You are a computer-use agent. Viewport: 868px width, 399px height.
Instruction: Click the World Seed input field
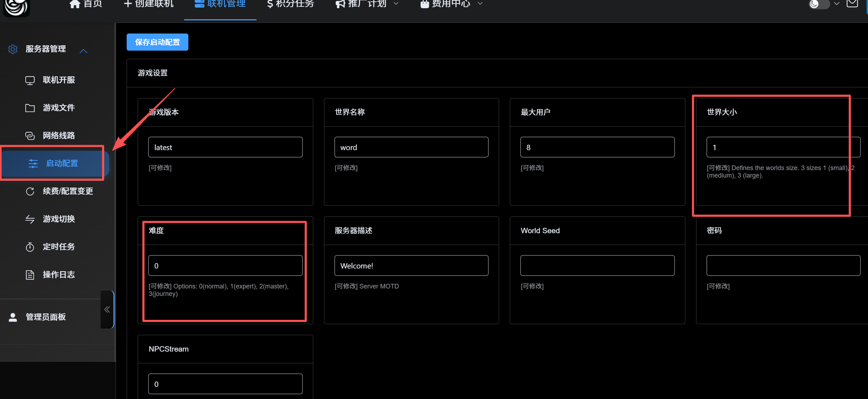click(x=597, y=266)
